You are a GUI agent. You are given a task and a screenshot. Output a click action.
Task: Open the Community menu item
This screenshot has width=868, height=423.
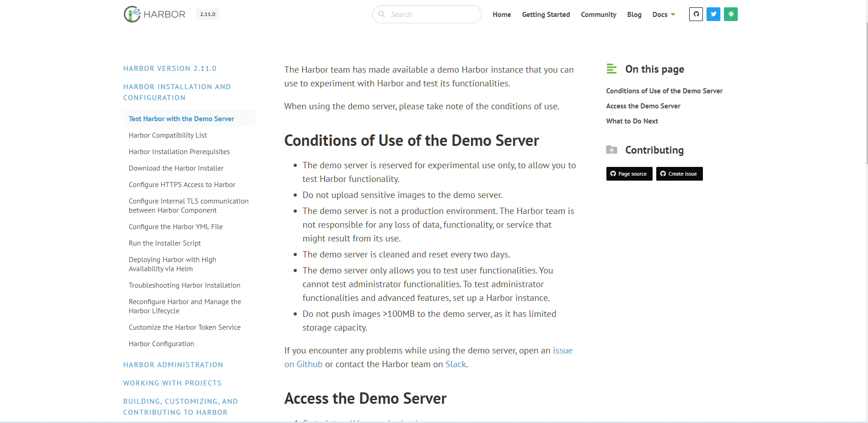598,15
